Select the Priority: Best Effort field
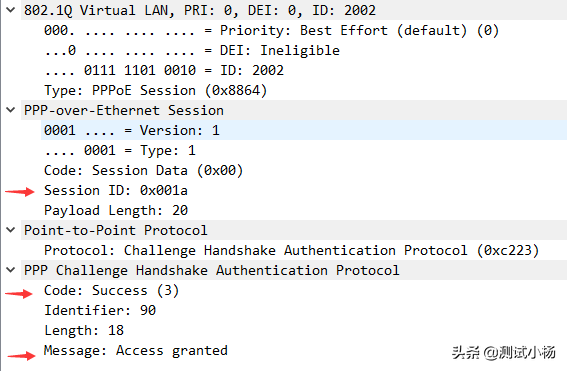 304,30
